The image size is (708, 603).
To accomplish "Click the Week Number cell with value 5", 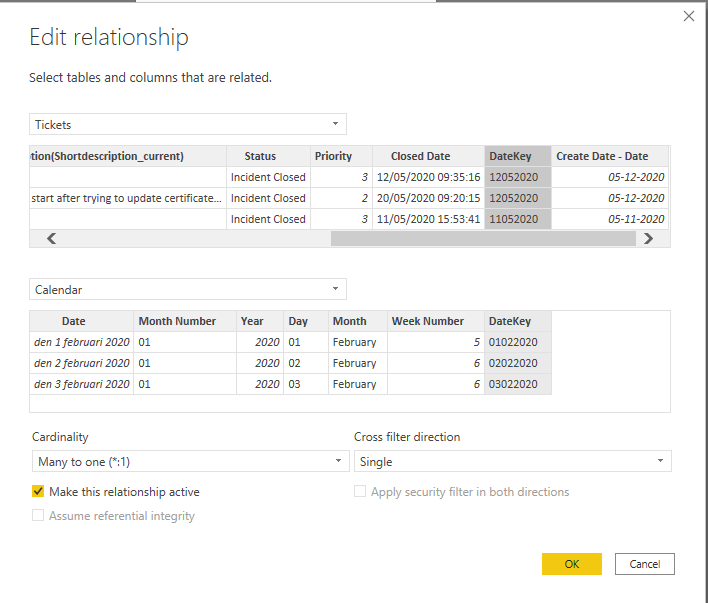I will (x=436, y=342).
